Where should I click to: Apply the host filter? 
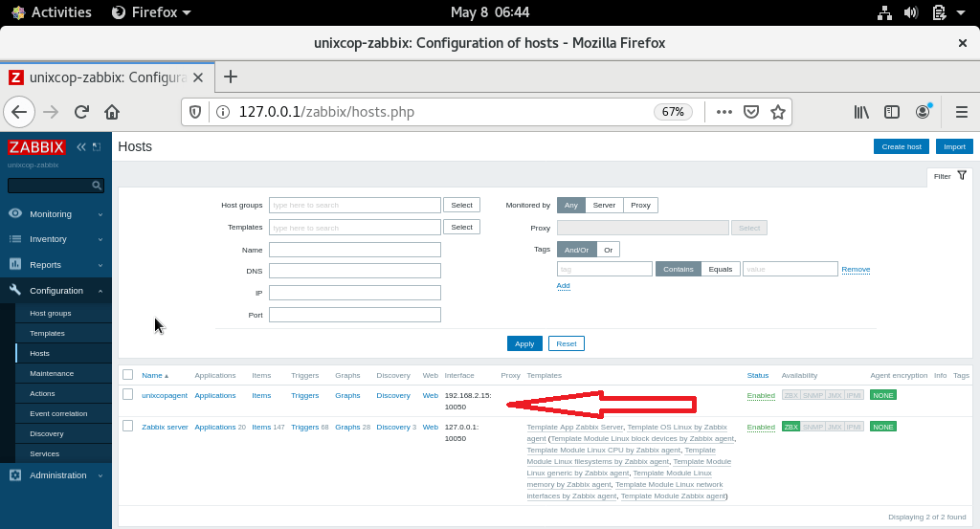tap(524, 343)
